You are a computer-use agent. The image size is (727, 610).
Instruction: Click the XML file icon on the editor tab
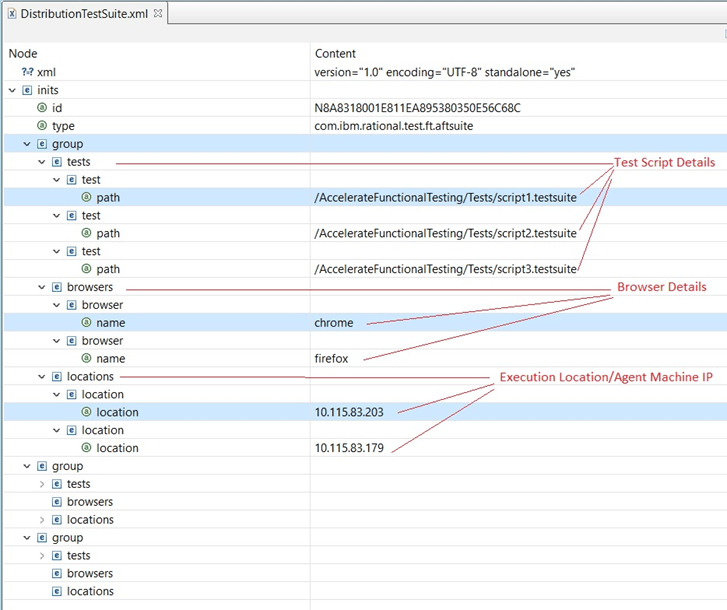13,13
